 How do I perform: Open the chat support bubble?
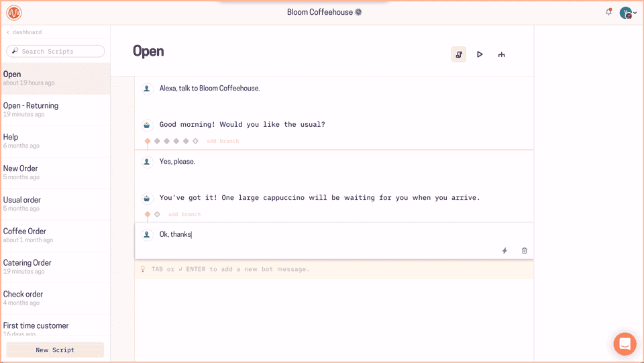point(625,344)
